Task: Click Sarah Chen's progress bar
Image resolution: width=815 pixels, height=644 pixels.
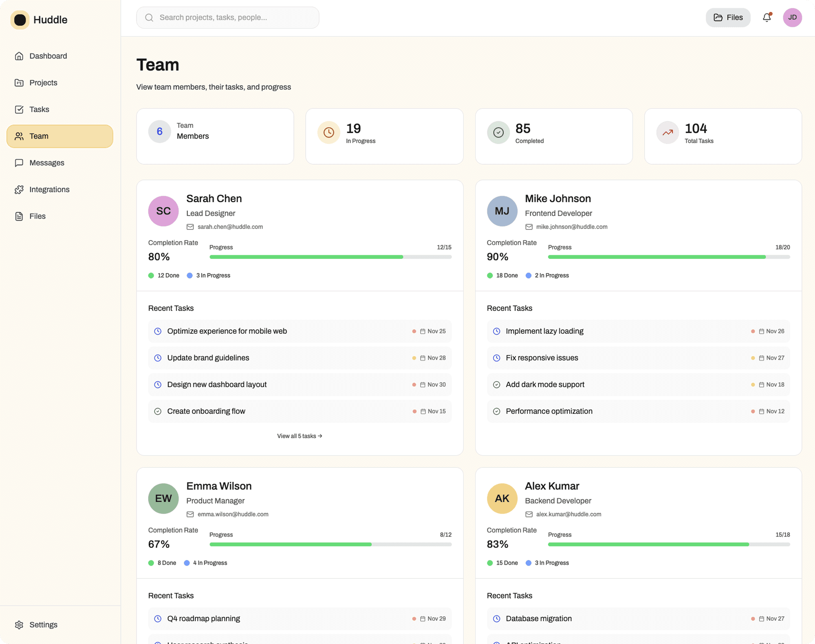Action: [x=330, y=257]
